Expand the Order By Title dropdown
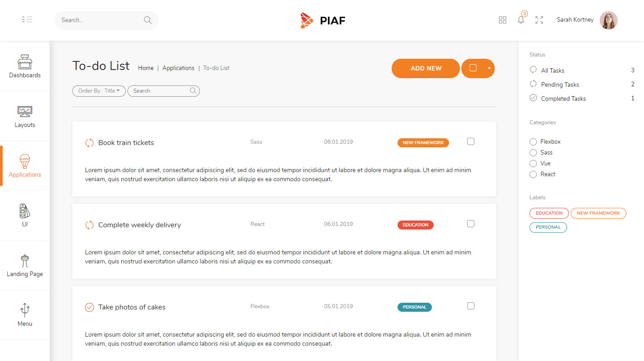This screenshot has width=644, height=361. 99,91
